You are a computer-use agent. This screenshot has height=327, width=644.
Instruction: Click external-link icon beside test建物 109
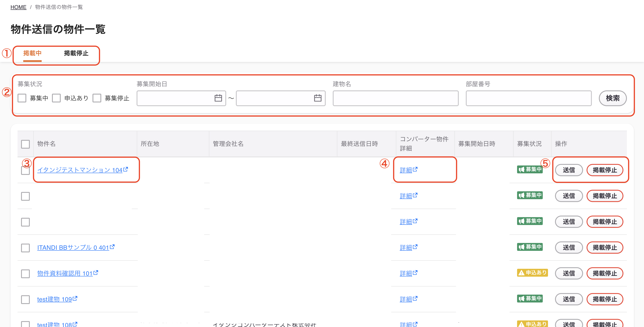pos(75,298)
